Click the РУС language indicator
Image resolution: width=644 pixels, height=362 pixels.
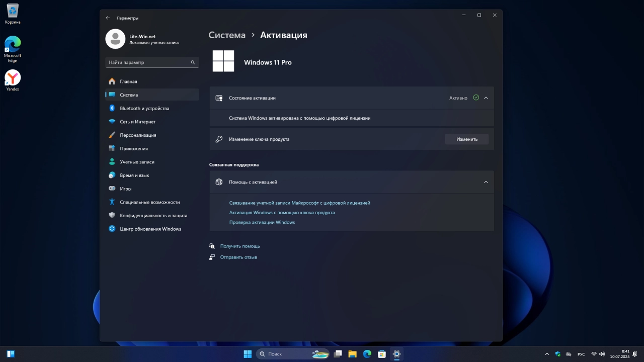tap(581, 354)
